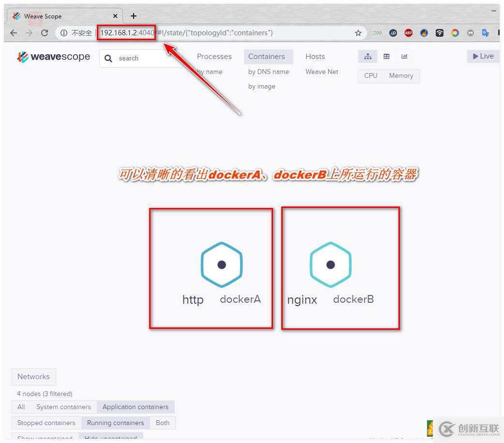Screen dimensions: 504x443
Task: Click the '4 nodes (3 filtered)' status text
Action: (45, 394)
